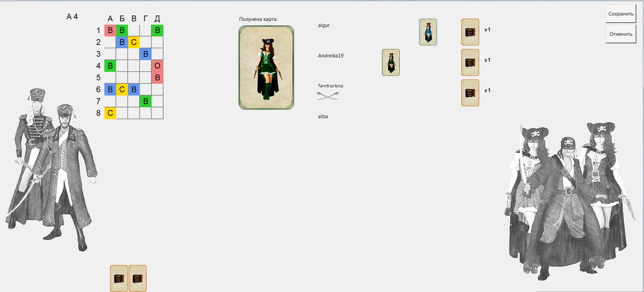
Task: Select blue cell Б2 on the grid
Action: tap(122, 42)
